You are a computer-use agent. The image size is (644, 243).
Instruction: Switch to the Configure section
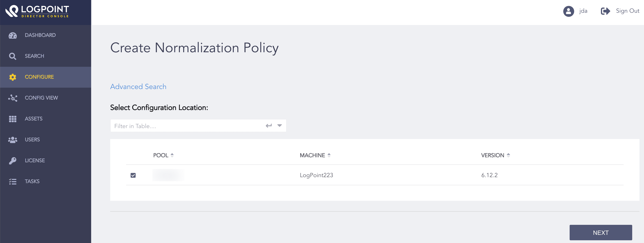click(x=39, y=77)
